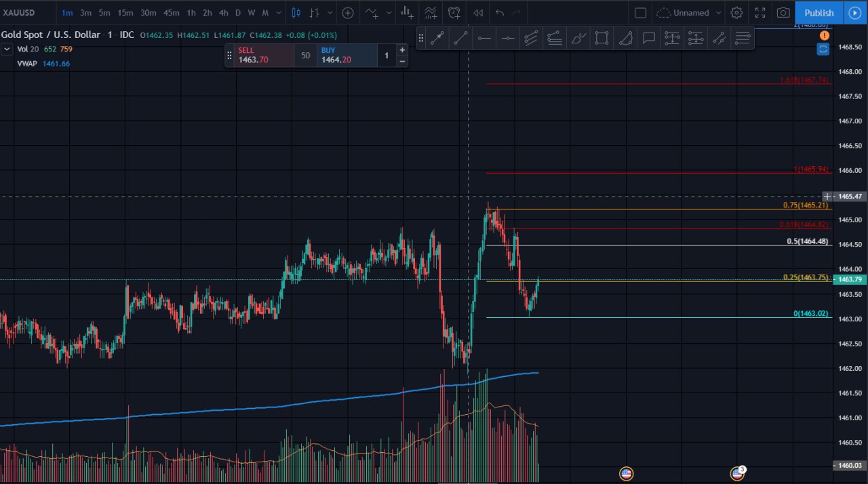Start bar replay with the rewind icon
The height and width of the screenshot is (484, 868).
pos(478,13)
